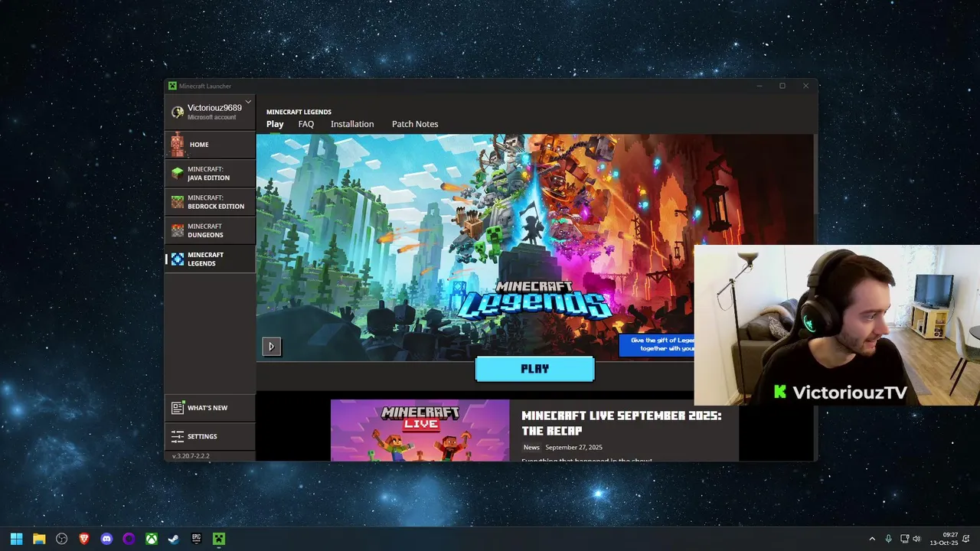
Task: Click the September 27, 2025 date text
Action: tap(573, 447)
